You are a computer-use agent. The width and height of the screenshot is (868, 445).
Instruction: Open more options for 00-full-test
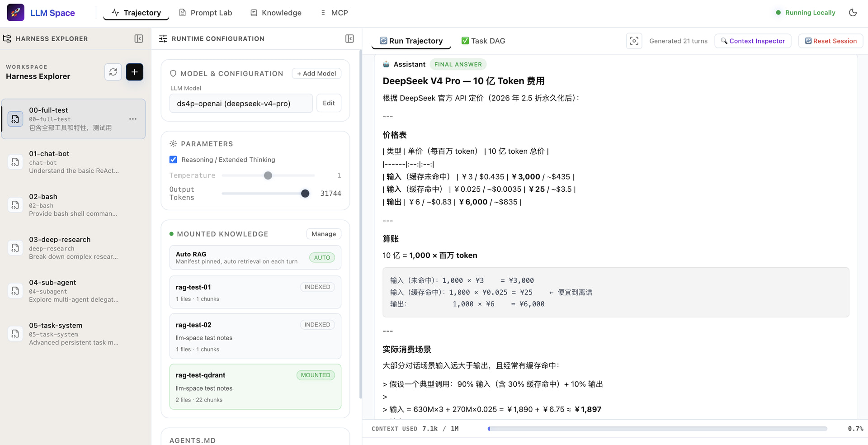click(x=133, y=119)
